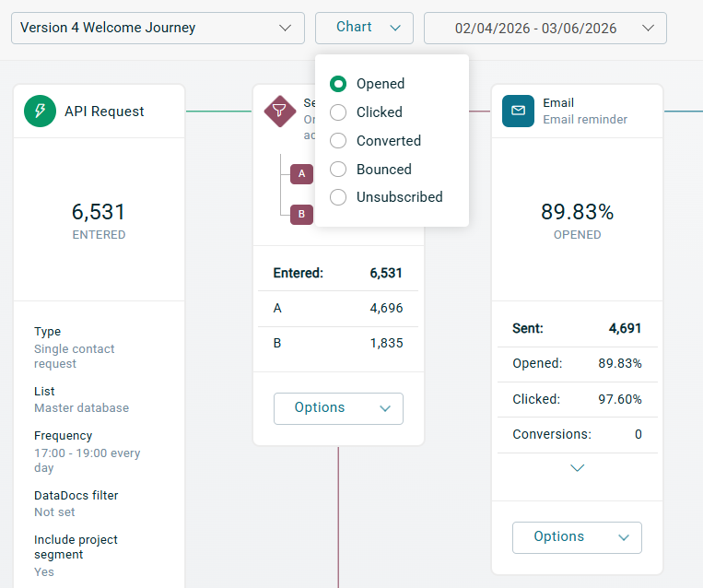Select the Clicked radio option
Viewport: 703px width, 588px height.
tap(338, 112)
